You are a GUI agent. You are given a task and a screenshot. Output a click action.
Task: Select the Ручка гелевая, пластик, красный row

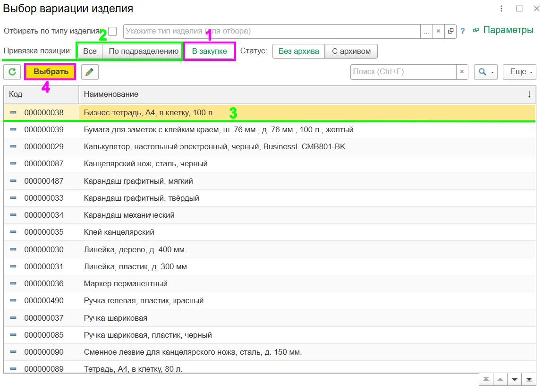point(270,300)
